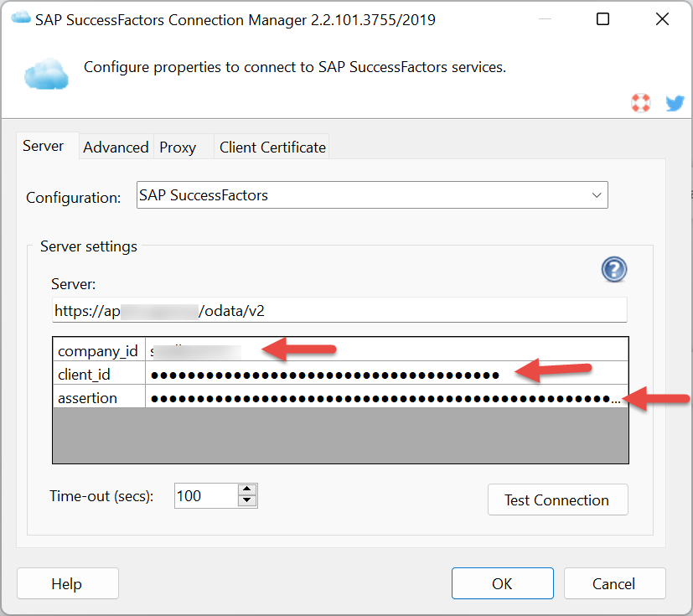
Task: Decrease the time-out value with the down arrow
Action: coord(247,501)
